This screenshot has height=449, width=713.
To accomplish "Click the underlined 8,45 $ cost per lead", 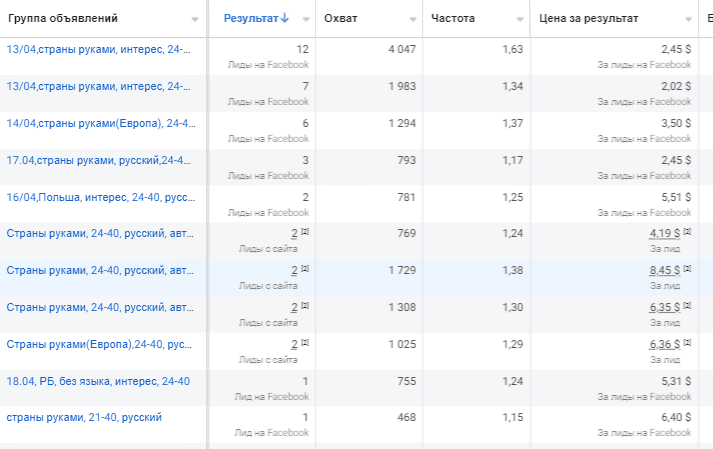I will point(665,270).
